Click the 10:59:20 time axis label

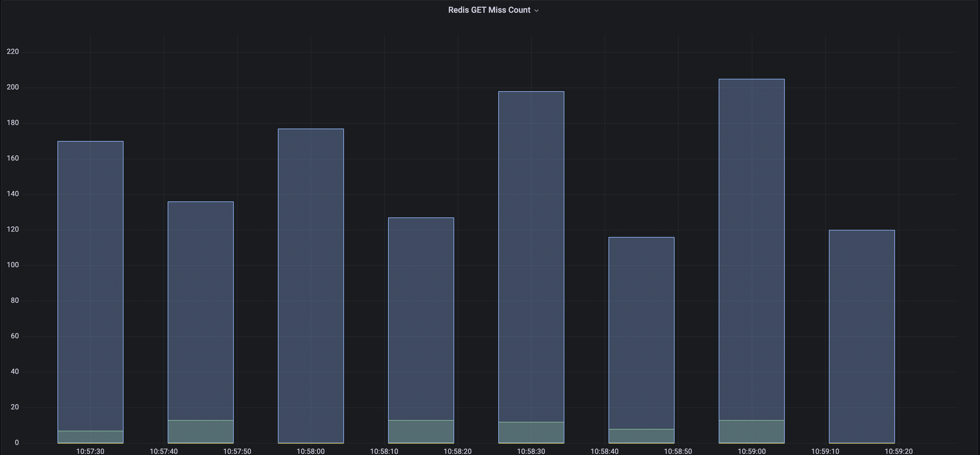(x=899, y=451)
